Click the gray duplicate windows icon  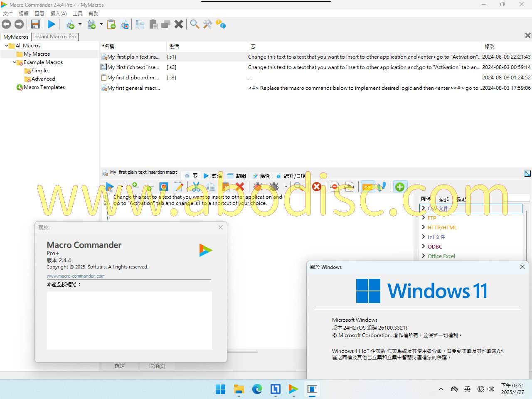click(166, 25)
